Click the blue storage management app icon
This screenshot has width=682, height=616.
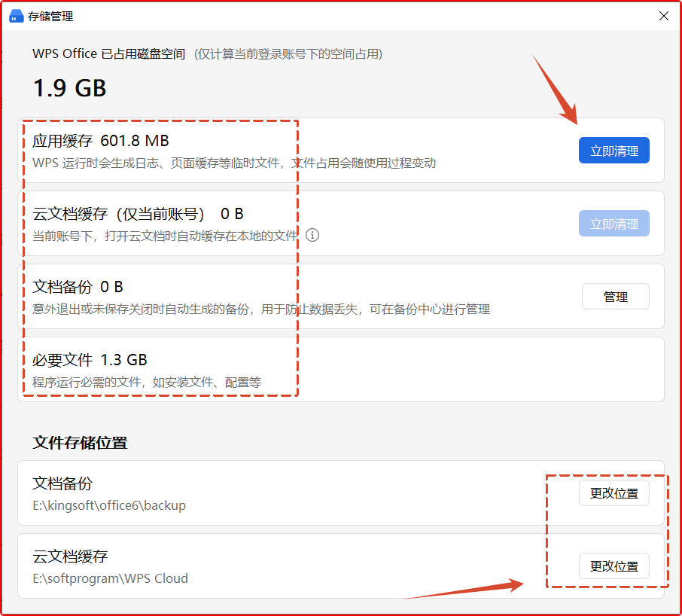[x=16, y=17]
